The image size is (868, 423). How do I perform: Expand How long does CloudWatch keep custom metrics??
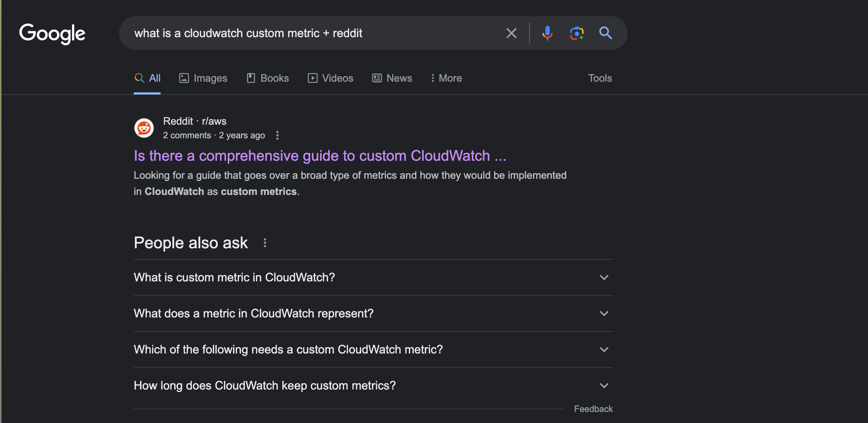373,385
